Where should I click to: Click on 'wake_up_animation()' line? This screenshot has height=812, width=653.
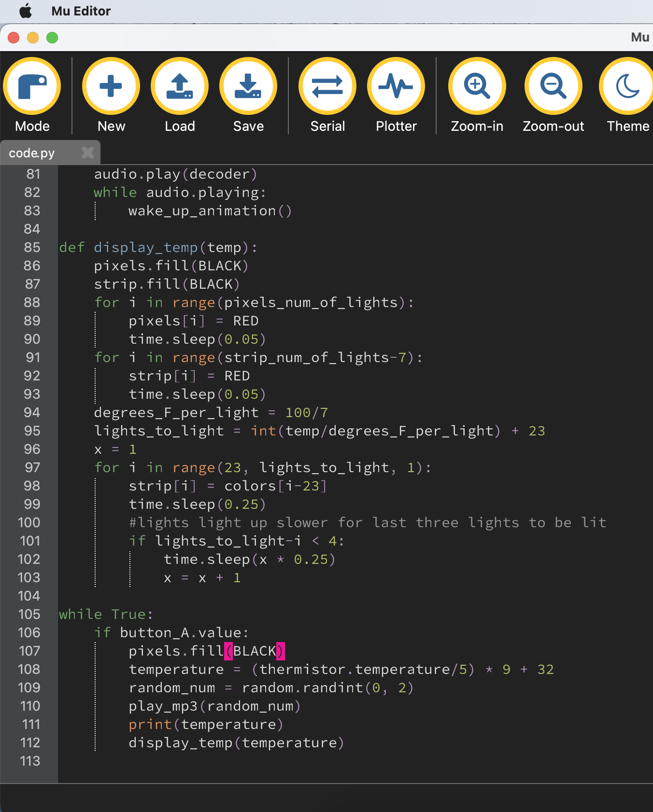coord(210,210)
